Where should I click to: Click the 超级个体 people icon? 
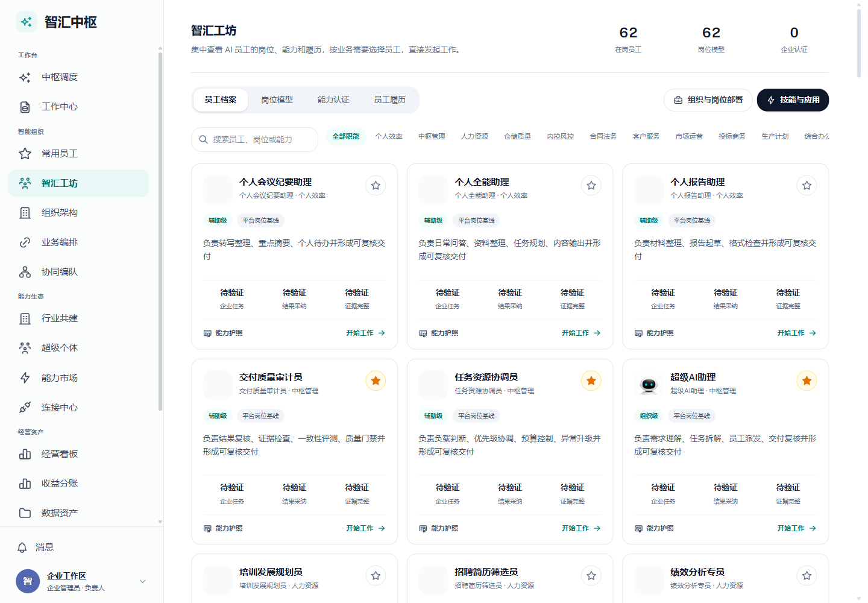click(25, 348)
